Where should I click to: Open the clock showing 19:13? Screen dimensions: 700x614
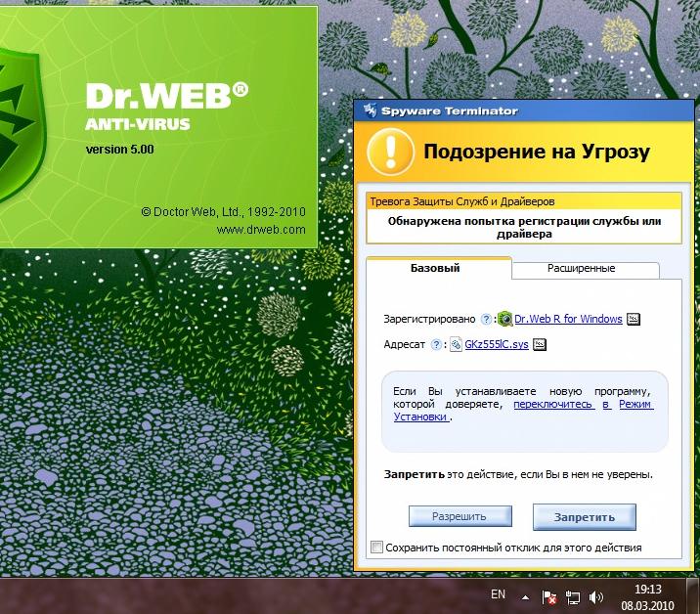tap(647, 597)
